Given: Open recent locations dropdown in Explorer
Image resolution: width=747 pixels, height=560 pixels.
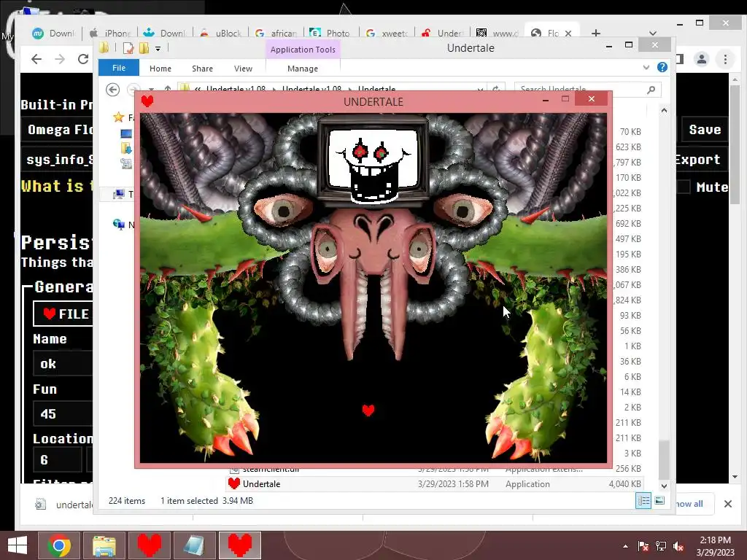Looking at the screenshot, I should 152,89.
